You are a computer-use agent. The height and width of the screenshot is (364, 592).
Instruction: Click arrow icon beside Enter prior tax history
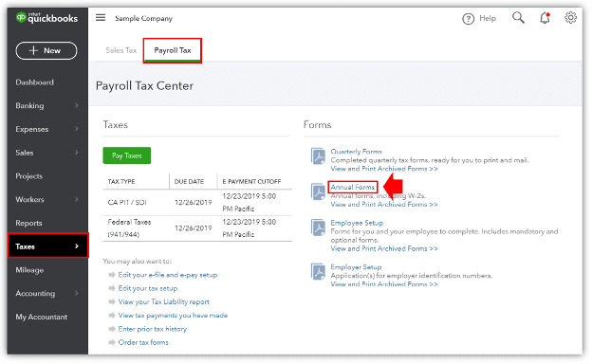tap(112, 329)
